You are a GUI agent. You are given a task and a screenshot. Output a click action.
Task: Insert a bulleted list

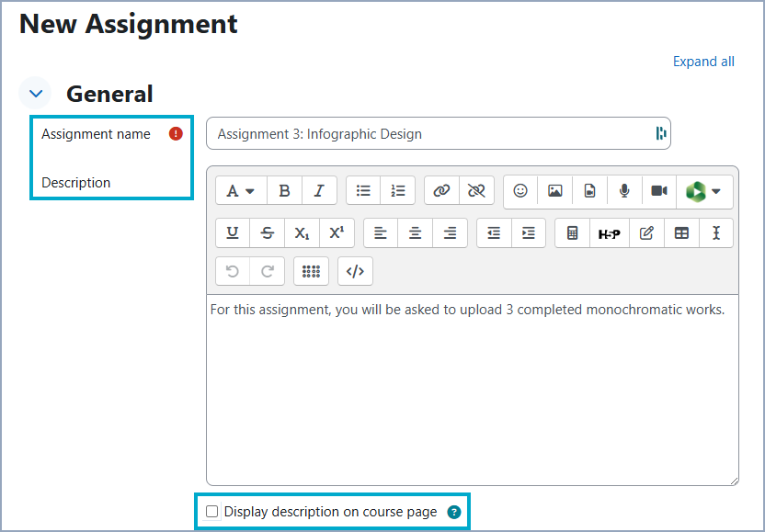pos(363,191)
